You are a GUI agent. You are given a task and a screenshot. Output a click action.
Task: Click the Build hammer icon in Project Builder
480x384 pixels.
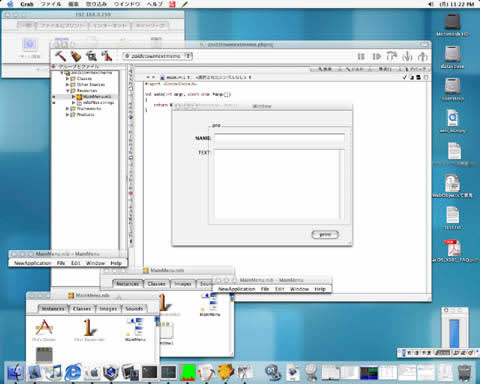click(61, 56)
